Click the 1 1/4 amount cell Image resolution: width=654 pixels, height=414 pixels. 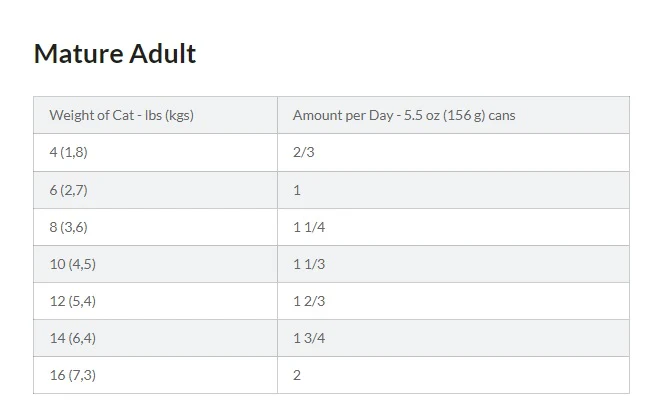coord(453,227)
